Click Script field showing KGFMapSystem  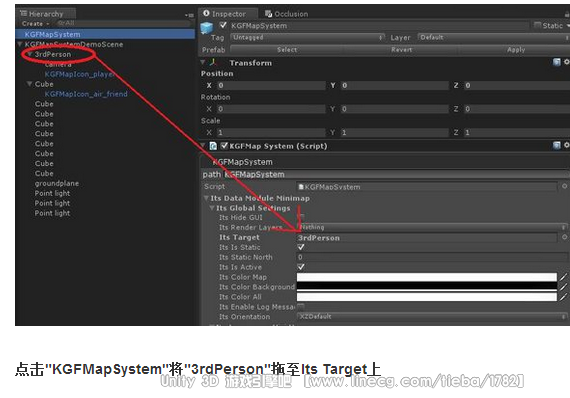pyautogui.click(x=427, y=187)
